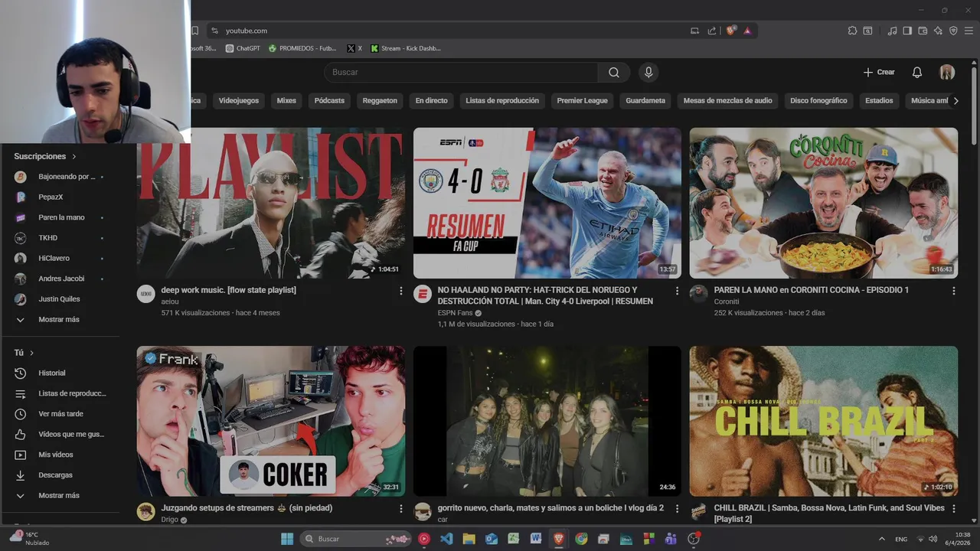
Task: Click Windows Start button in taskbar
Action: pyautogui.click(x=287, y=539)
